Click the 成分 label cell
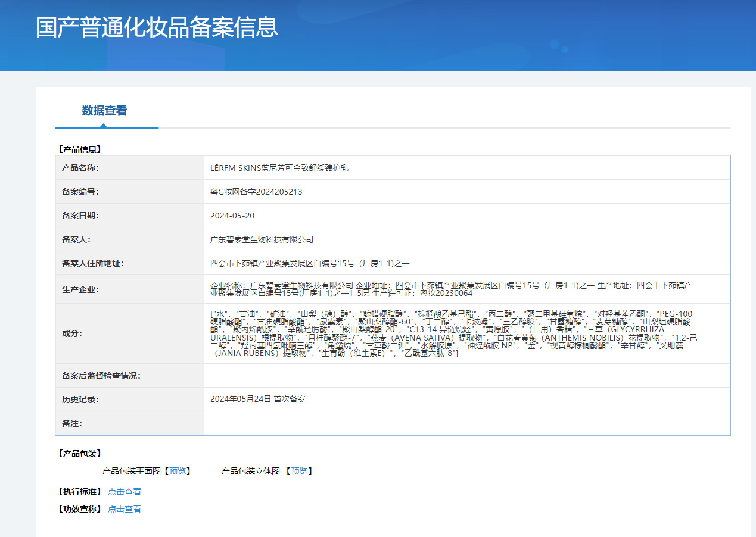This screenshot has width=756, height=537. point(72,333)
